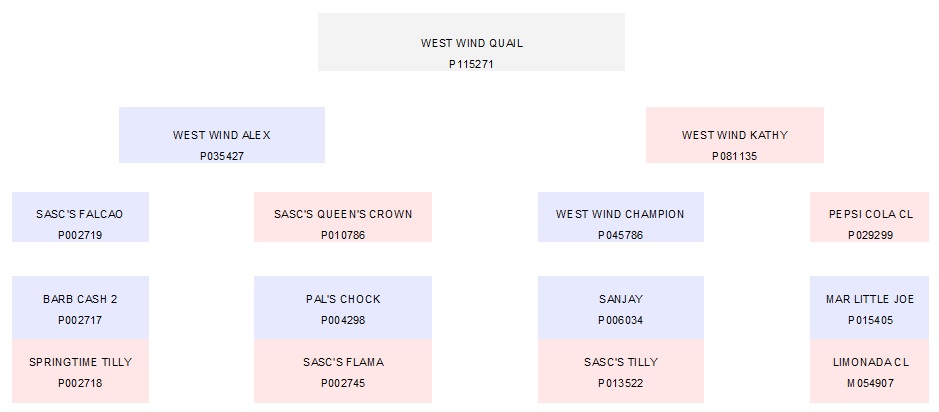Open West Wind Champion pedigree entry
Image resolution: width=939 pixels, height=412 pixels.
coord(620,217)
